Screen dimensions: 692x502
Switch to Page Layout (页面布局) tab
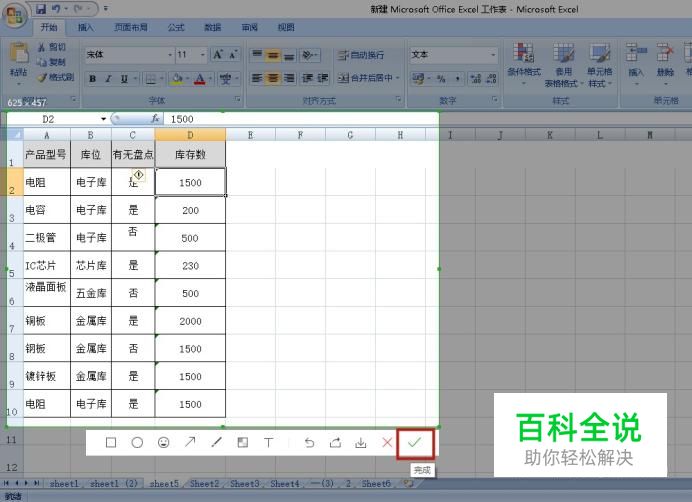131,27
